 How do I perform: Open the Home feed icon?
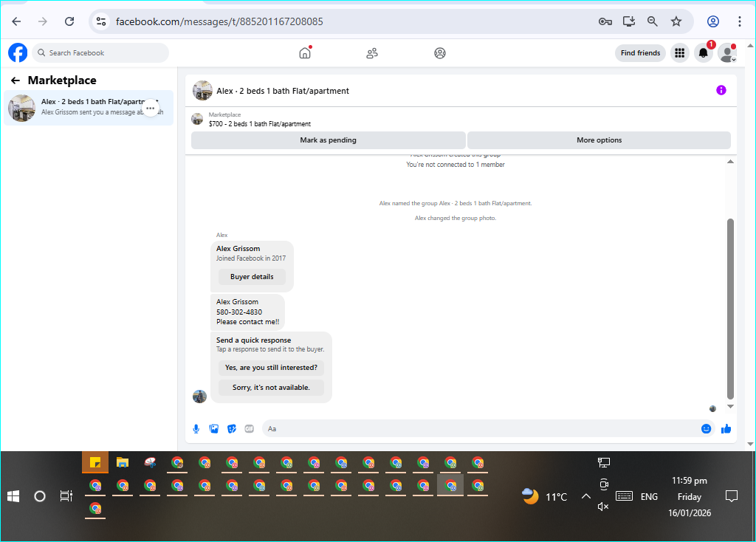(305, 52)
